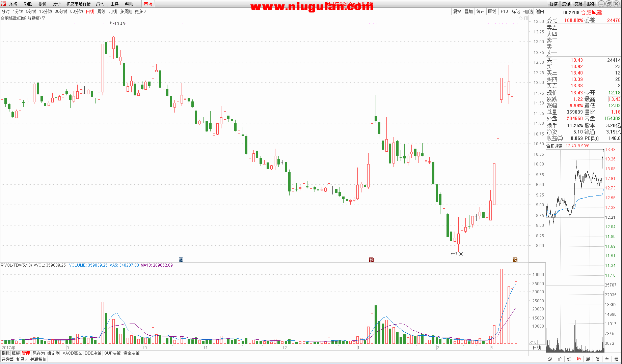The width and height of the screenshot is (622, 364).
Task: Switch to 1分钟 period
Action: pyautogui.click(x=18, y=11)
